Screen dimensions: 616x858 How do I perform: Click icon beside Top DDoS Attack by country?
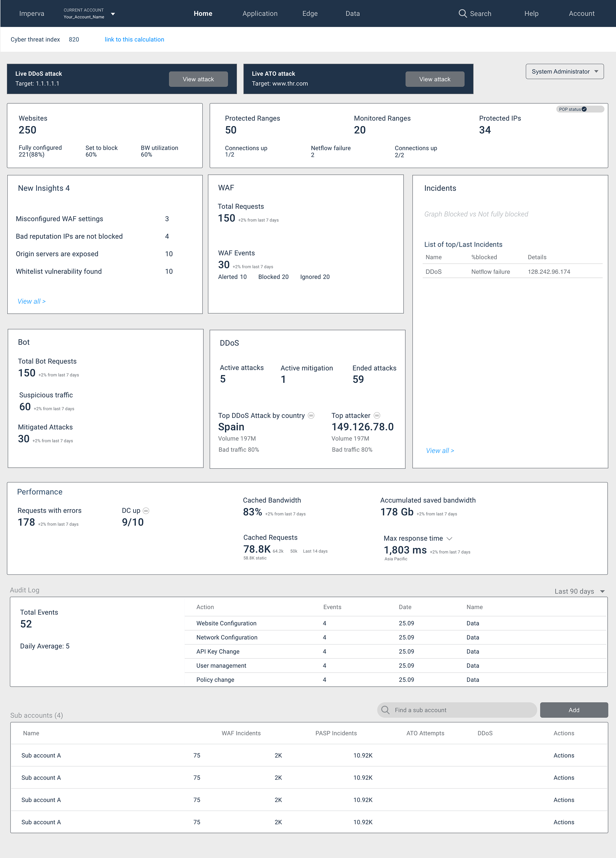pyautogui.click(x=311, y=415)
